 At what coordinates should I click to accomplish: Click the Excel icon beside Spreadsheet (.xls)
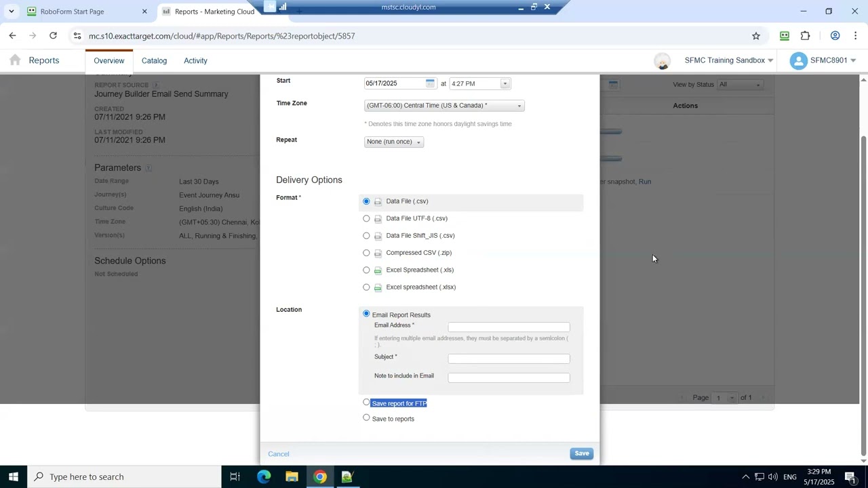tap(378, 270)
